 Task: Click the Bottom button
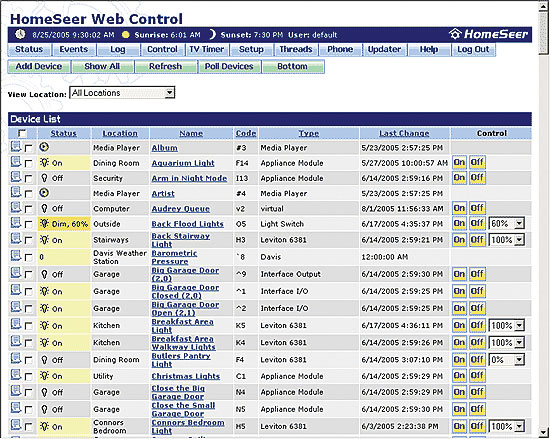[293, 66]
